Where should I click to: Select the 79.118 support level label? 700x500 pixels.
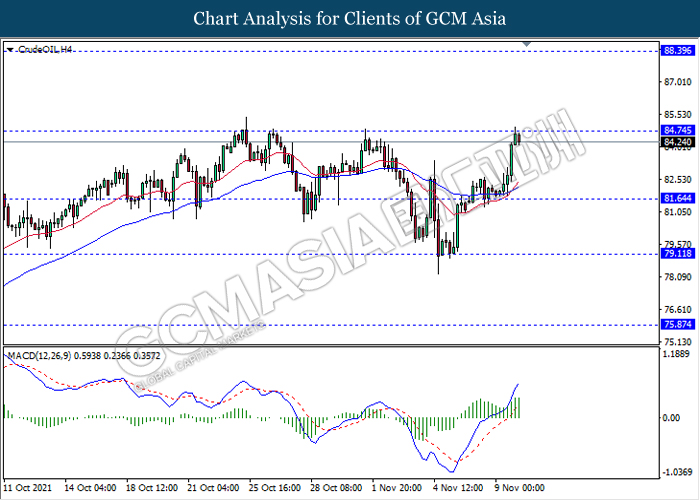[x=677, y=254]
